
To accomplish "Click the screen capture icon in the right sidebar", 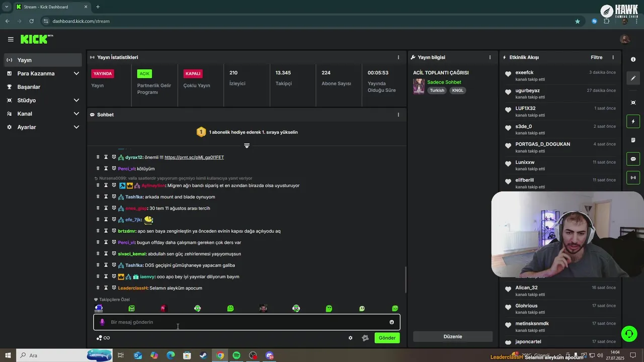I will point(633,103).
